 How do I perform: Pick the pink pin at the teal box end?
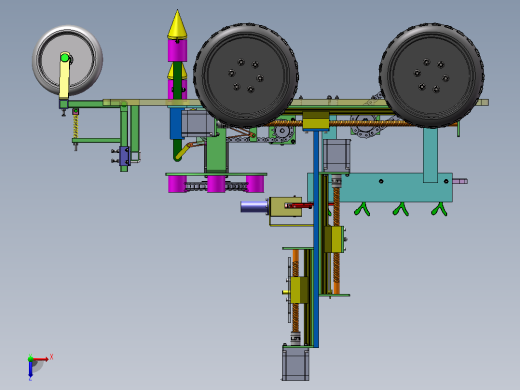460,181
